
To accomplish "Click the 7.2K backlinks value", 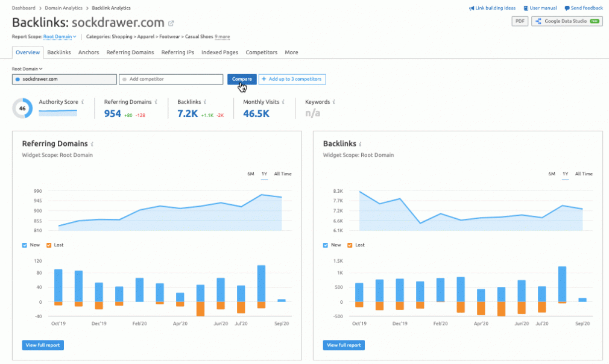I will point(188,114).
